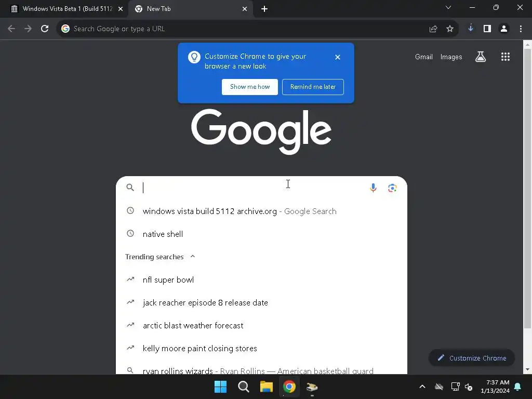This screenshot has height=399, width=532.
Task: Reload the current page
Action: pos(45,29)
